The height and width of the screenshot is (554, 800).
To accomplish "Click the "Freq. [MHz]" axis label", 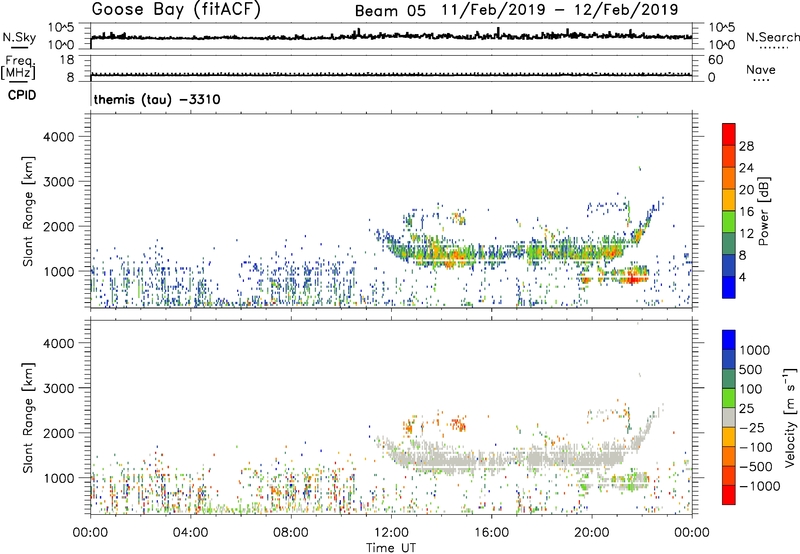I will coord(18,67).
